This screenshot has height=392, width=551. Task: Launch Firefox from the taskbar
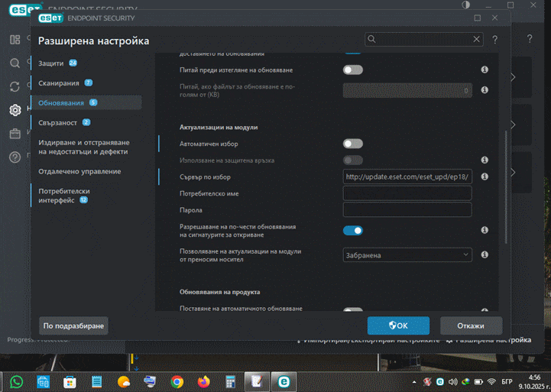click(x=203, y=382)
